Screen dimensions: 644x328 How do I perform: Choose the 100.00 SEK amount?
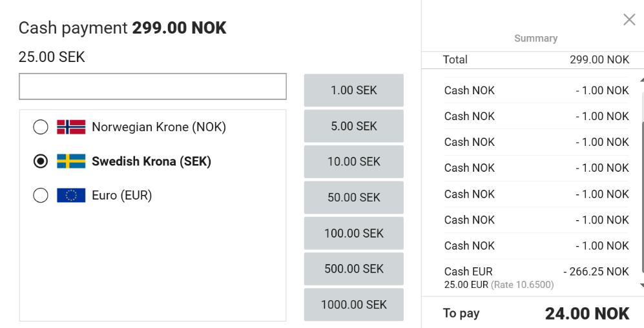point(353,233)
